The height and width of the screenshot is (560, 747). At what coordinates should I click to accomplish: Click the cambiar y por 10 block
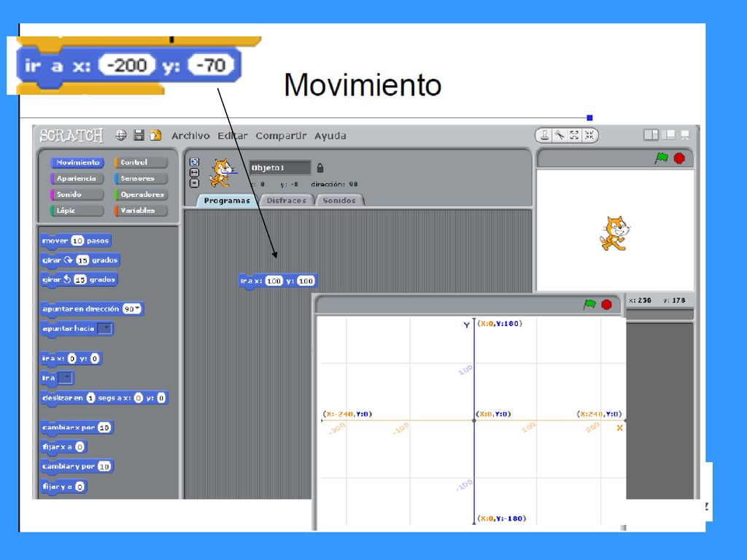[x=77, y=467]
